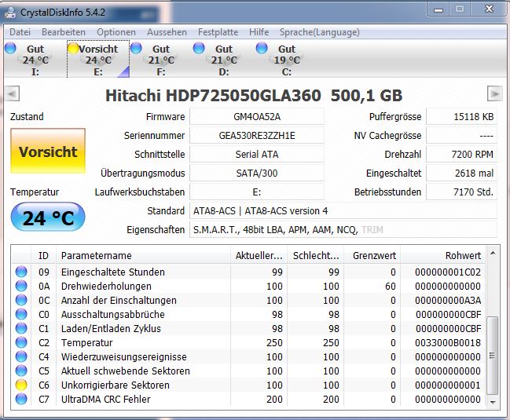
Task: Click blue status orb for Temperatur row
Action: tap(21, 342)
